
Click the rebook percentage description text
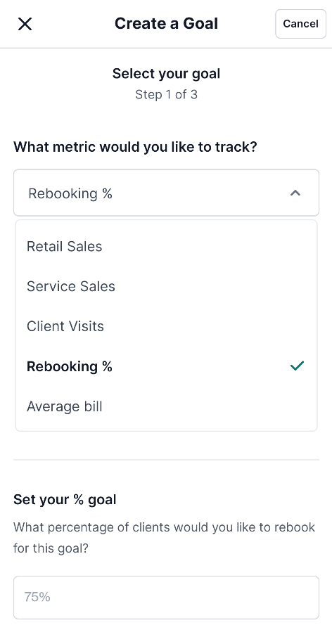[164, 537]
